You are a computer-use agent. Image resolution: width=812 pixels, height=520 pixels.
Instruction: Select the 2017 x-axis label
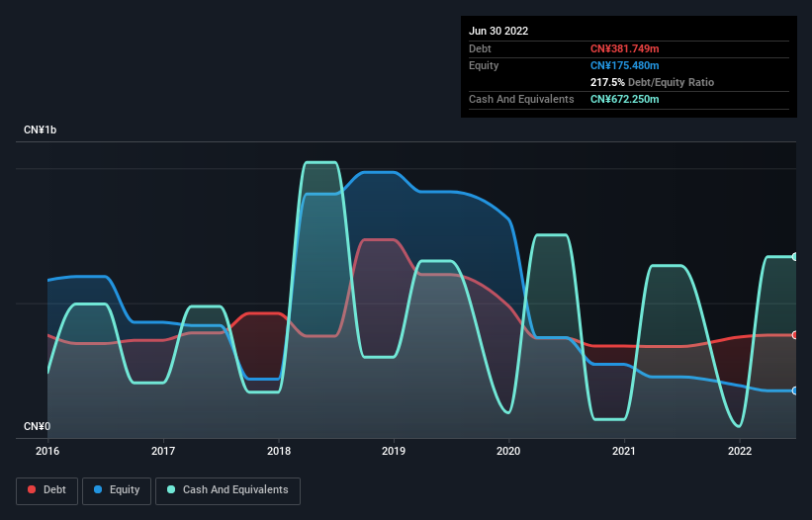coord(163,451)
